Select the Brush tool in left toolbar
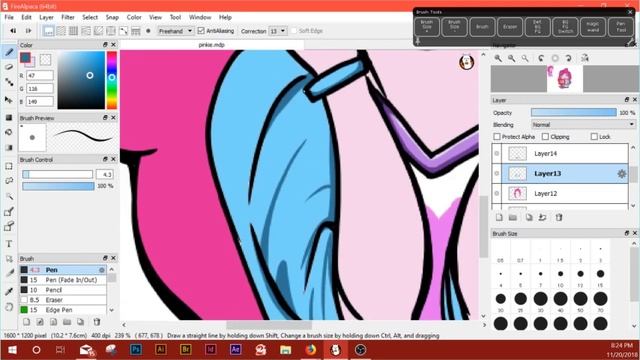The height and width of the screenshot is (360, 640). click(x=9, y=52)
